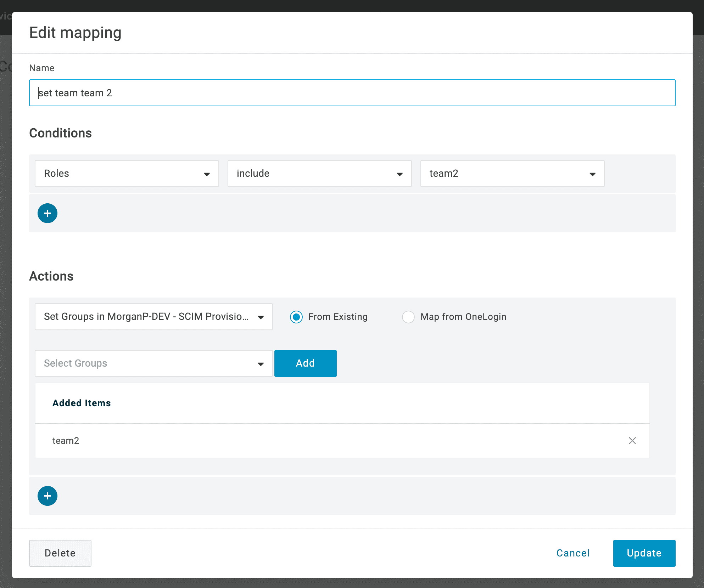This screenshot has height=588, width=704.
Task: Click the Added Items header
Action: click(82, 403)
